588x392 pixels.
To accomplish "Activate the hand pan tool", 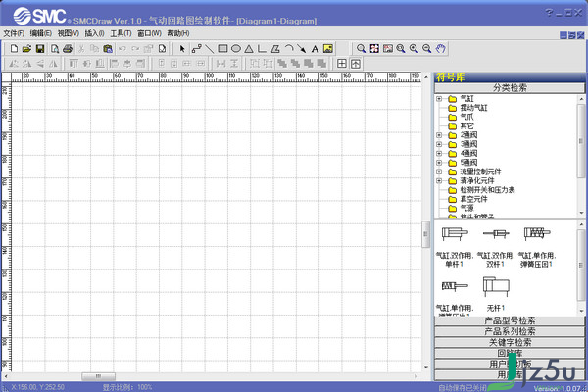I will pyautogui.click(x=441, y=48).
